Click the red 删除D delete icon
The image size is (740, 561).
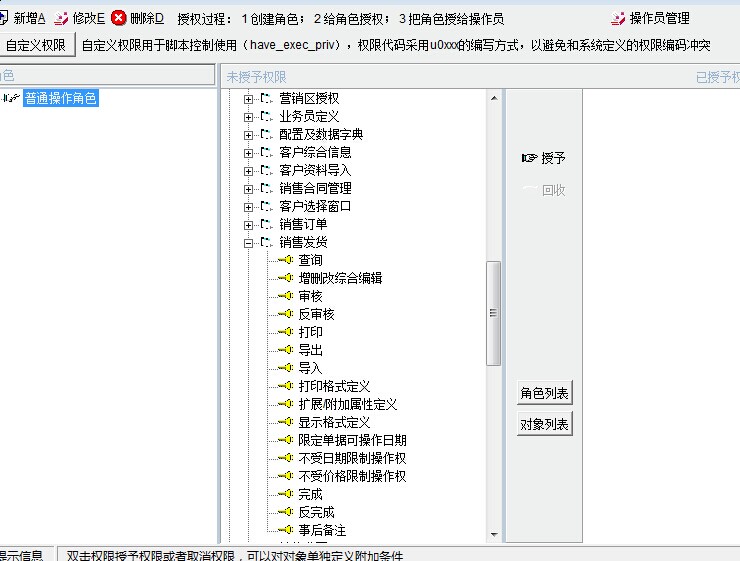[119, 18]
